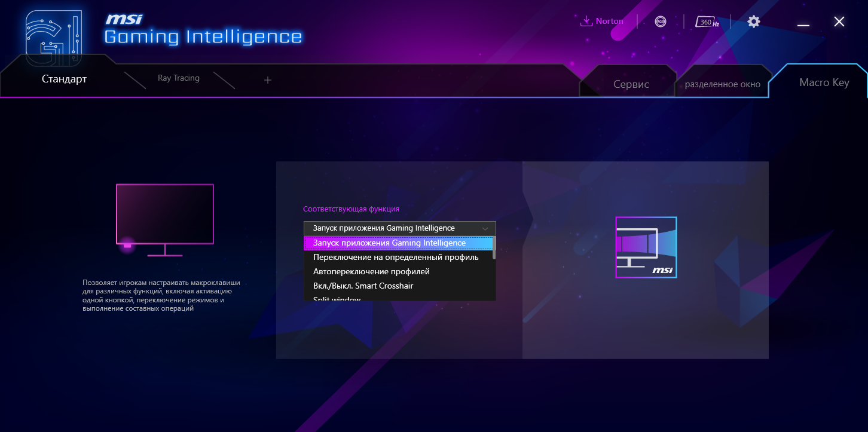Click the Gaming Intelligence GI logo
Image resolution: width=868 pixels, height=432 pixels.
point(53,41)
